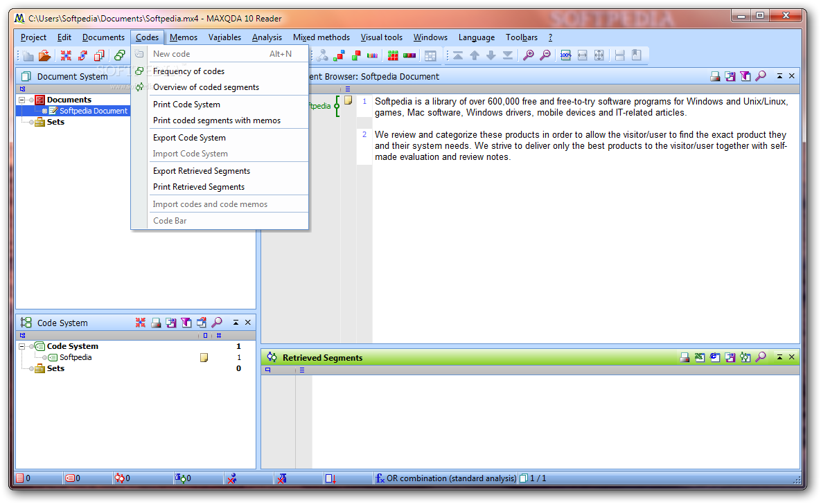Choose Print coded segments with memos
This screenshot has width=821, height=504.
coord(220,120)
